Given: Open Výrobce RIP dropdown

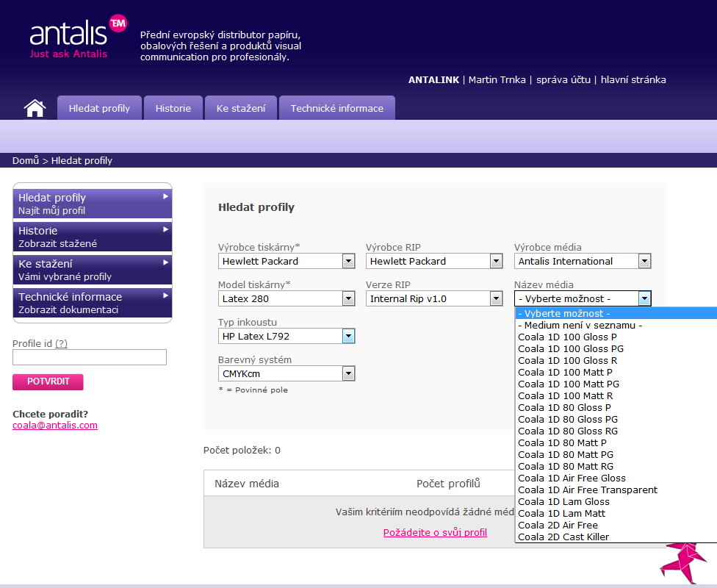Looking at the screenshot, I should pyautogui.click(x=434, y=261).
